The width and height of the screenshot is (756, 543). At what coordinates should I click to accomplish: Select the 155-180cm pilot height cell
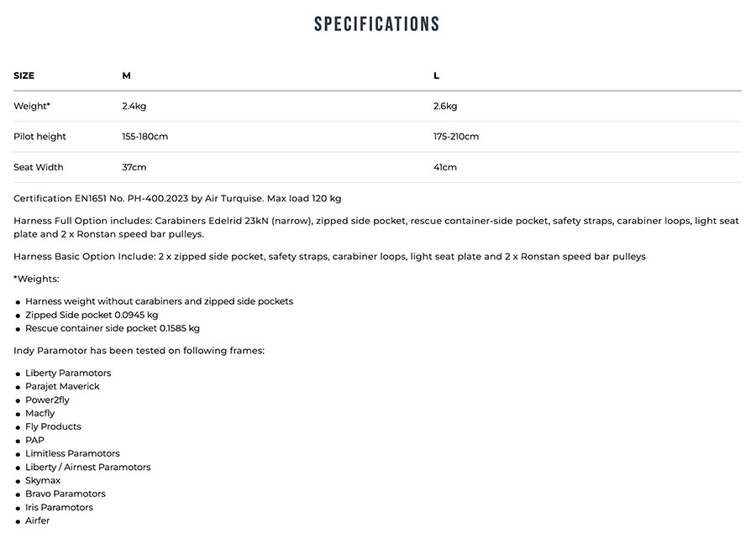coord(145,136)
